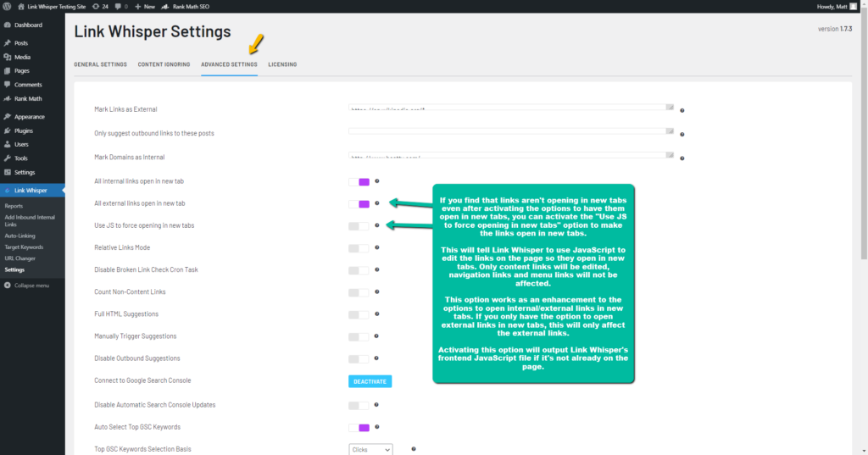Click the Settings icon in sidebar
Screen dimensions: 868x455
point(7,172)
